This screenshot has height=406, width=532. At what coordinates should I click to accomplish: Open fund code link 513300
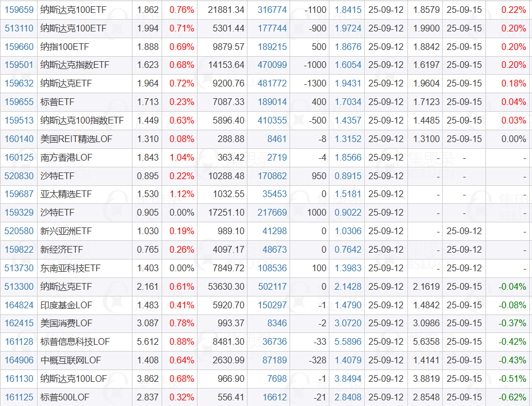[x=19, y=286]
